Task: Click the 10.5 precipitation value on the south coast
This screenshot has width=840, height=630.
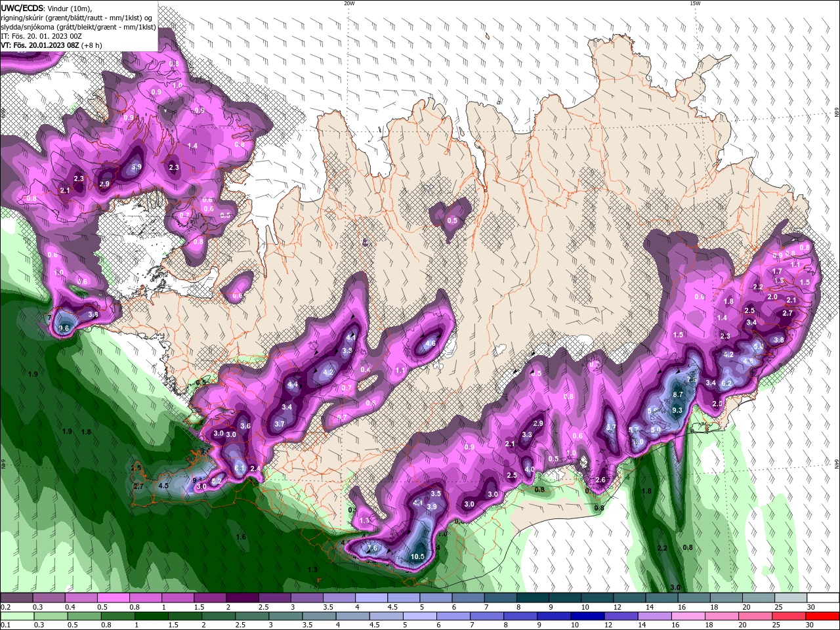Action: click(417, 556)
